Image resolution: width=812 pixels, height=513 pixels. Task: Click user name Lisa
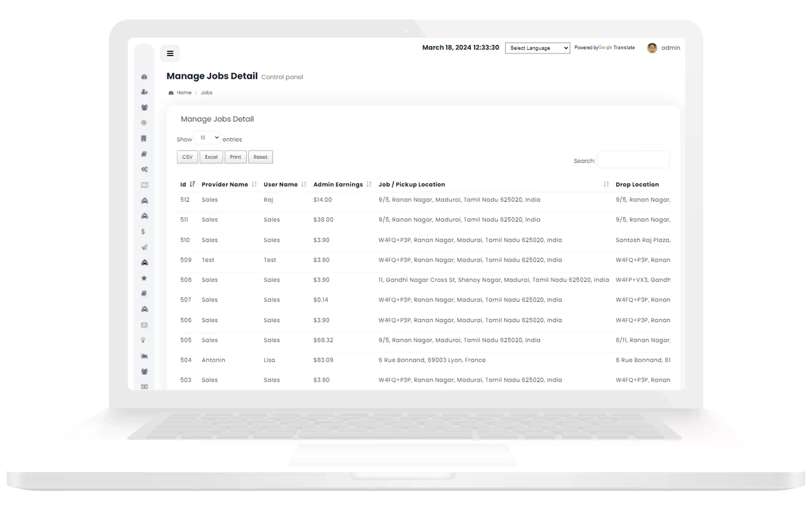click(x=269, y=360)
